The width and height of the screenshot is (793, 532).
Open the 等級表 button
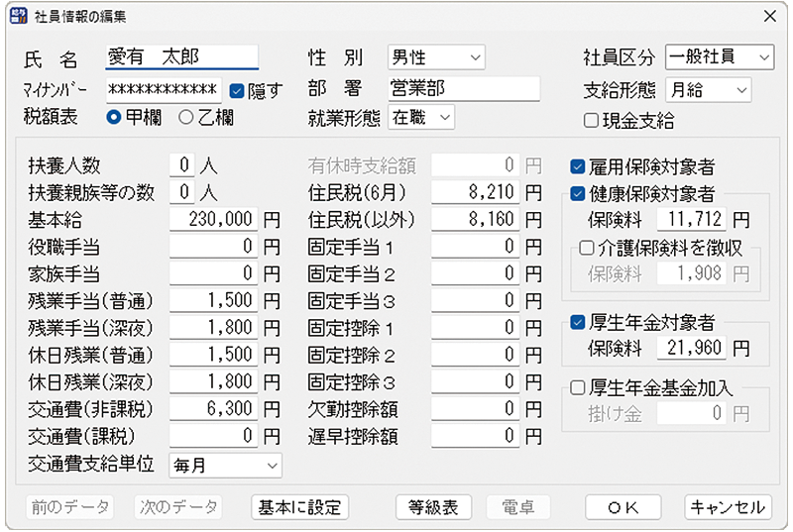433,507
